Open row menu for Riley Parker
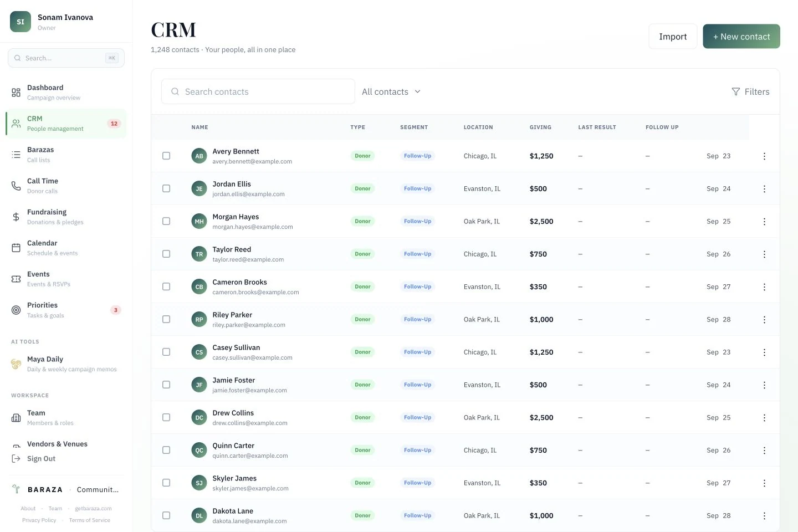The height and width of the screenshot is (532, 798). coord(764,320)
